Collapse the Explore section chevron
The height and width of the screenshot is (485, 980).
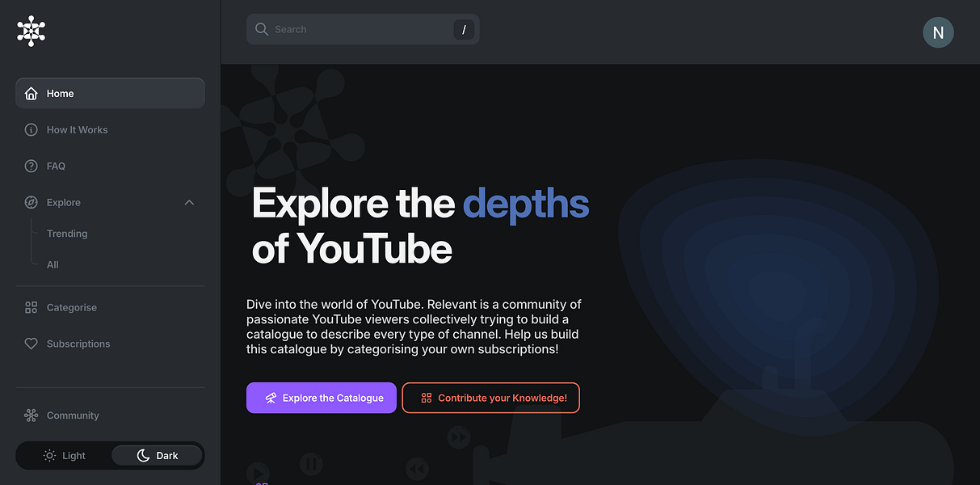coord(189,203)
